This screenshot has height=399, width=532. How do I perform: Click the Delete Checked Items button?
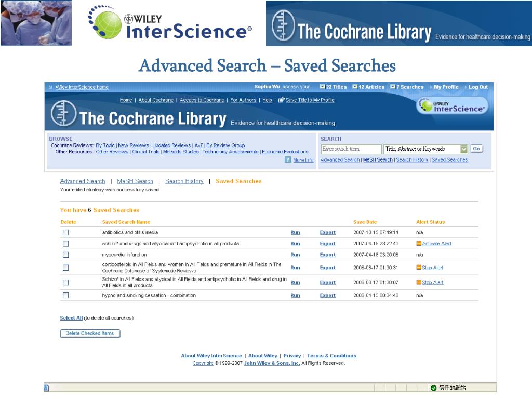[x=90, y=334]
